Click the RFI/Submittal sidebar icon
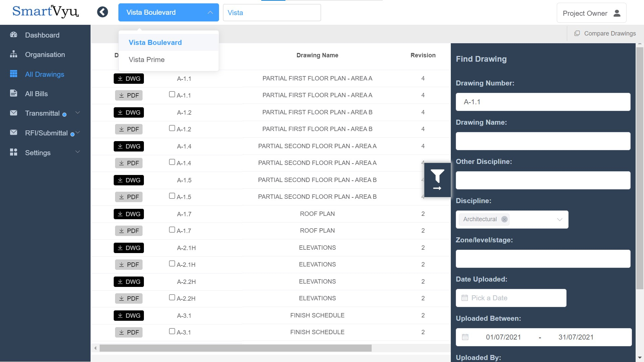 tap(13, 133)
